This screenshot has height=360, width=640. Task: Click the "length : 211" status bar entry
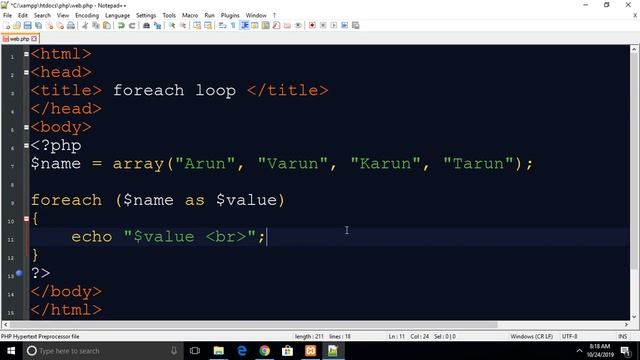(x=309, y=336)
